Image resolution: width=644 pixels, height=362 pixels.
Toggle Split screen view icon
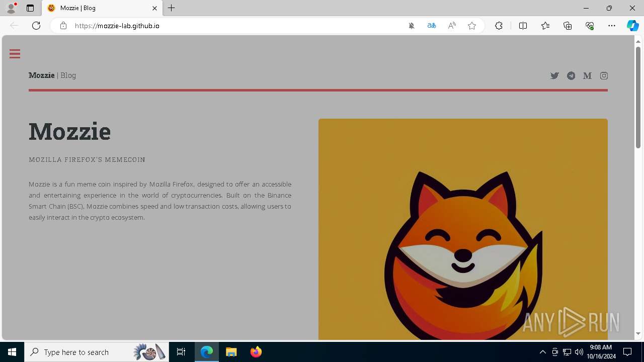coord(523,26)
